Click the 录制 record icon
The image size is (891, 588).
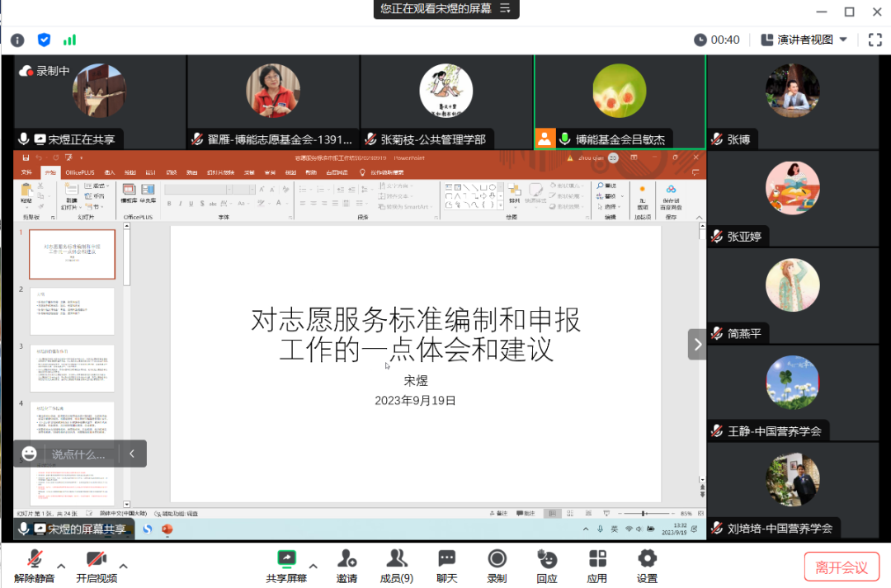[x=497, y=559]
